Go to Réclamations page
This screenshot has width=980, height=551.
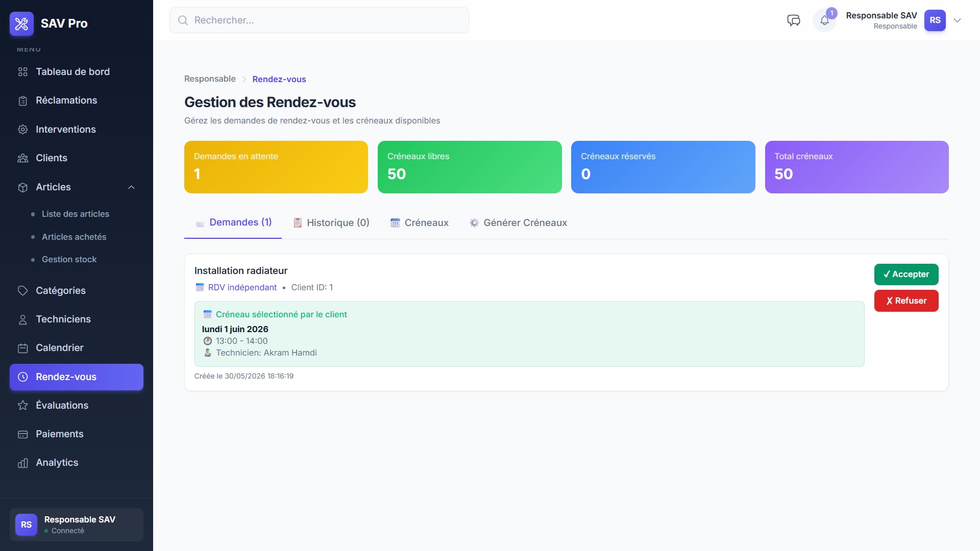click(77, 101)
